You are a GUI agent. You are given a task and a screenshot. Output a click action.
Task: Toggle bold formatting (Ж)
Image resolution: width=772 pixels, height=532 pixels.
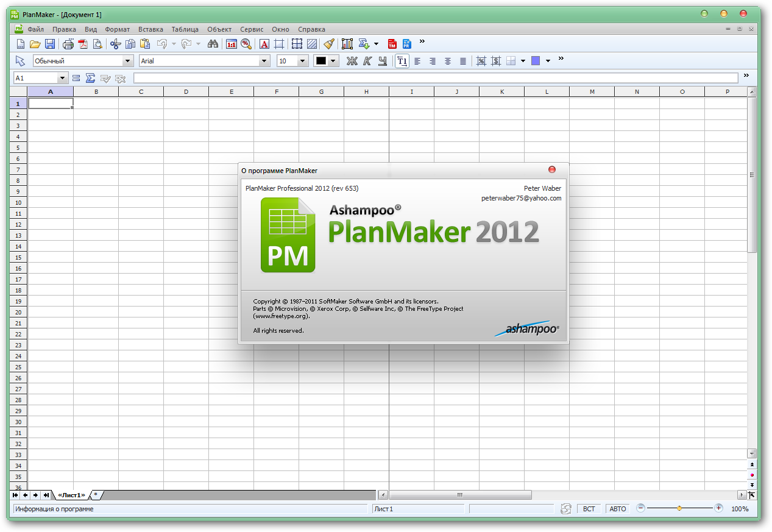tap(352, 61)
